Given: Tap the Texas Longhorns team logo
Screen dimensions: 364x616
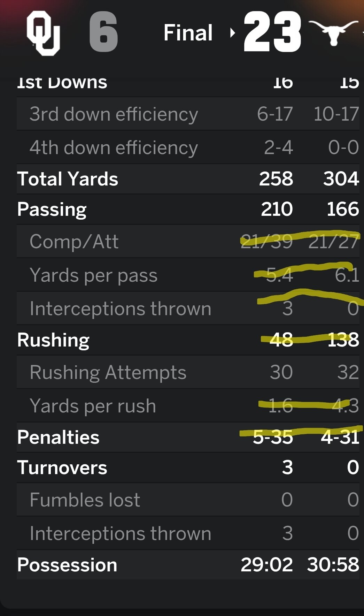Looking at the screenshot, I should (x=334, y=32).
